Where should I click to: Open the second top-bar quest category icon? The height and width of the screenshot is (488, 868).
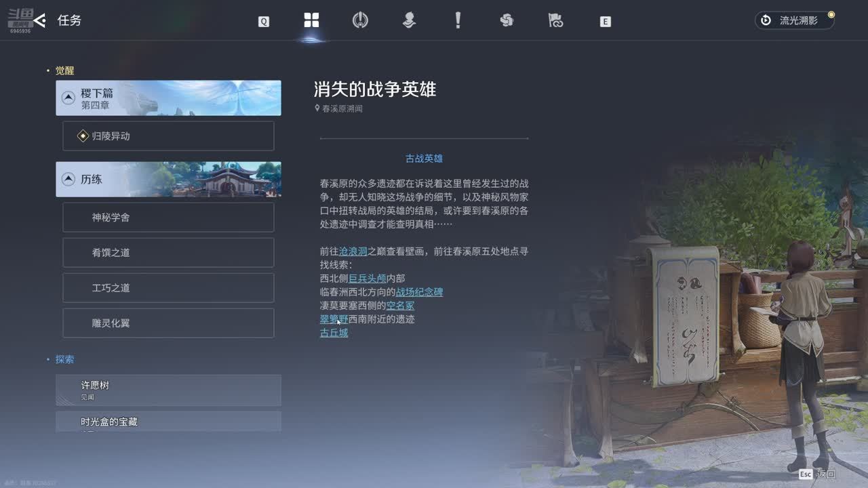coord(360,20)
